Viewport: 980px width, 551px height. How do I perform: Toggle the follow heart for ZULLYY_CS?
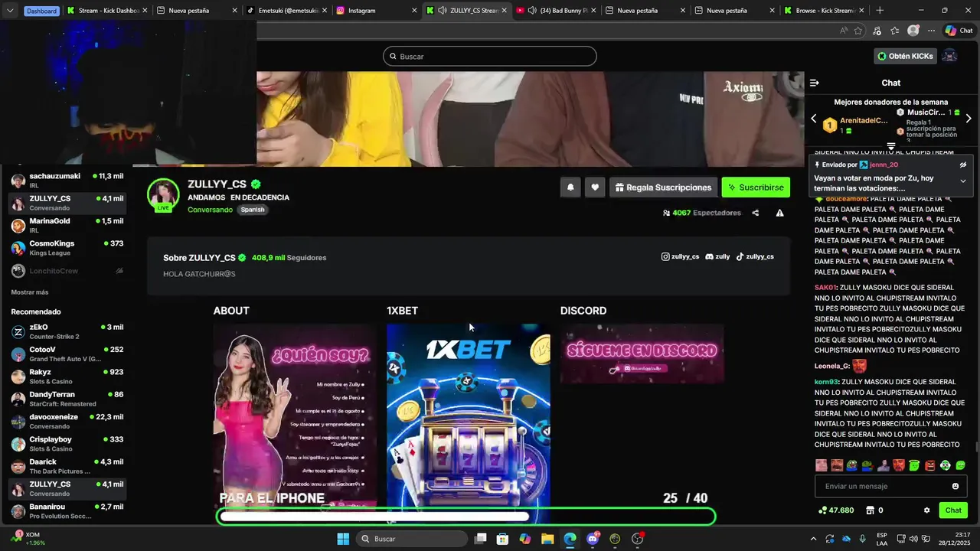coord(595,187)
